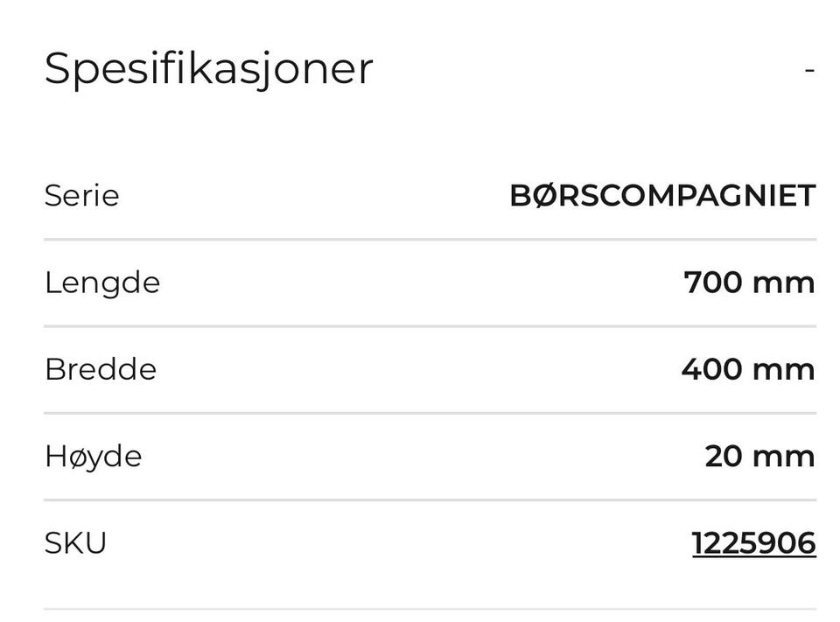The width and height of the screenshot is (840, 622).
Task: Select the Lengde label
Action: [x=102, y=283]
